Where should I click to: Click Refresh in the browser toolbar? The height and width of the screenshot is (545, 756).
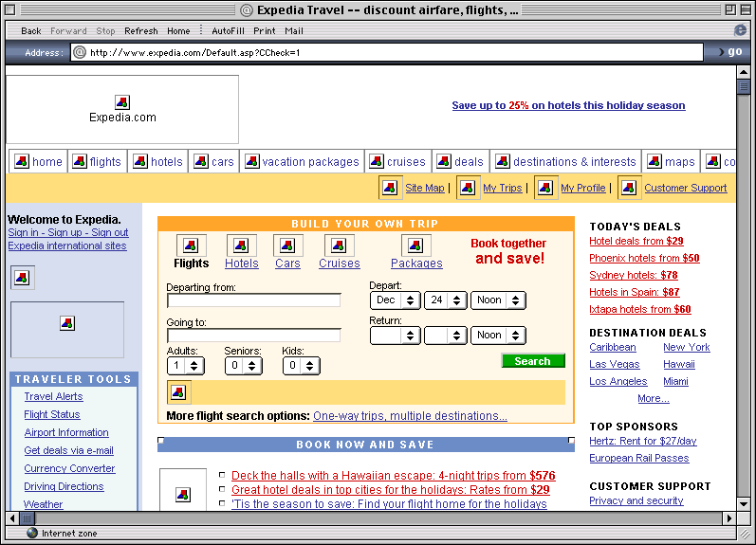pyautogui.click(x=140, y=31)
